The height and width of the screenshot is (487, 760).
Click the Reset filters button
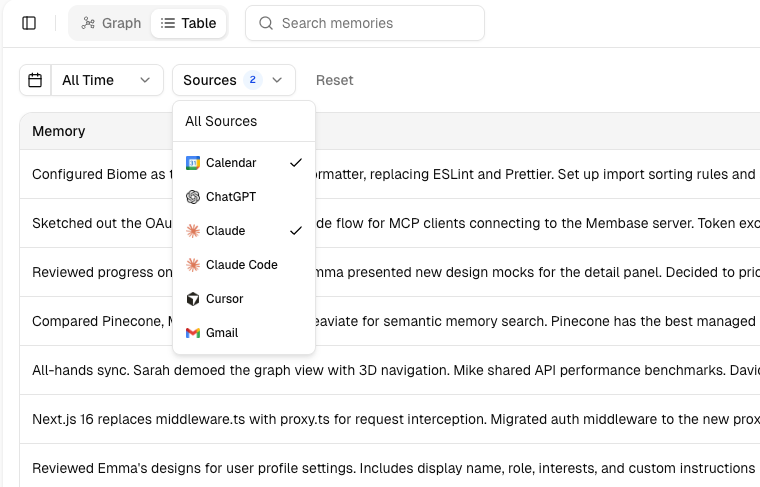[x=334, y=80]
